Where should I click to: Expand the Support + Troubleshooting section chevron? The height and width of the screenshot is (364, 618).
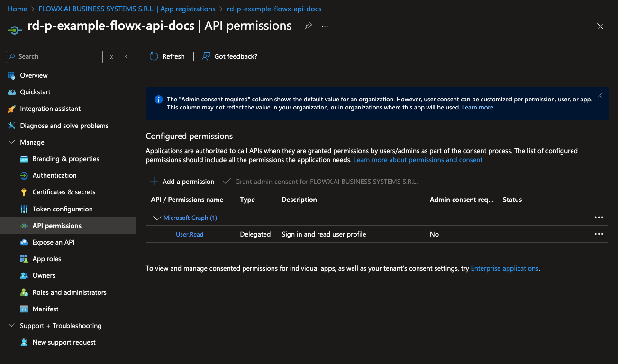(12, 326)
